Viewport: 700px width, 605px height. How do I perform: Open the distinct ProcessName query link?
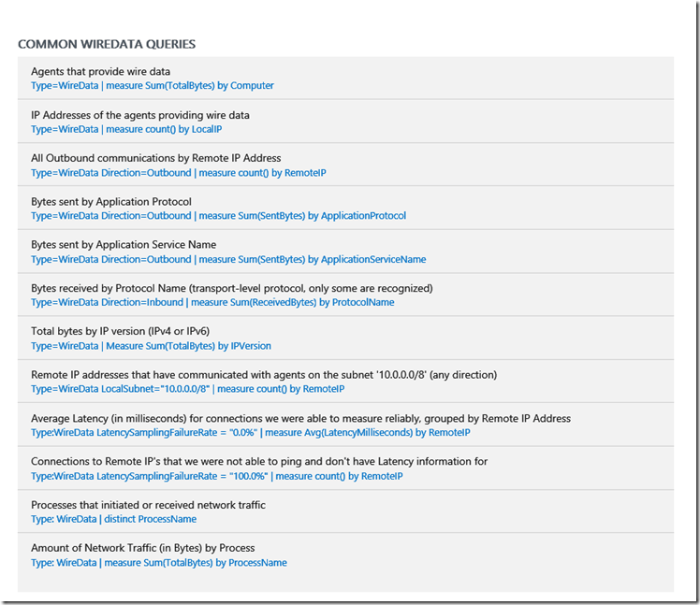click(x=113, y=519)
